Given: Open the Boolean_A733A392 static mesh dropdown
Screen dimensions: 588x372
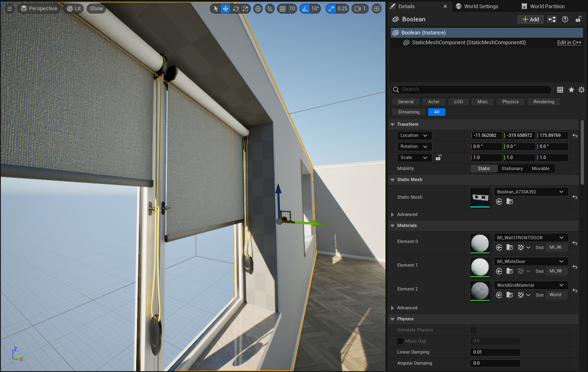Looking at the screenshot, I should (531, 192).
